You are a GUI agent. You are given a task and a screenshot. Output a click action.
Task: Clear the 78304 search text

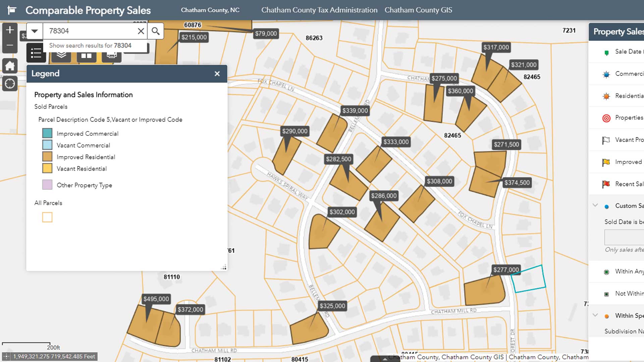pos(141,31)
